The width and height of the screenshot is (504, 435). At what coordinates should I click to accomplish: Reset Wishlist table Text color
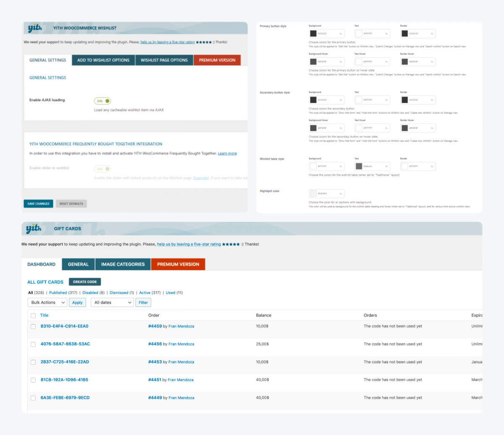pyautogui.click(x=387, y=166)
